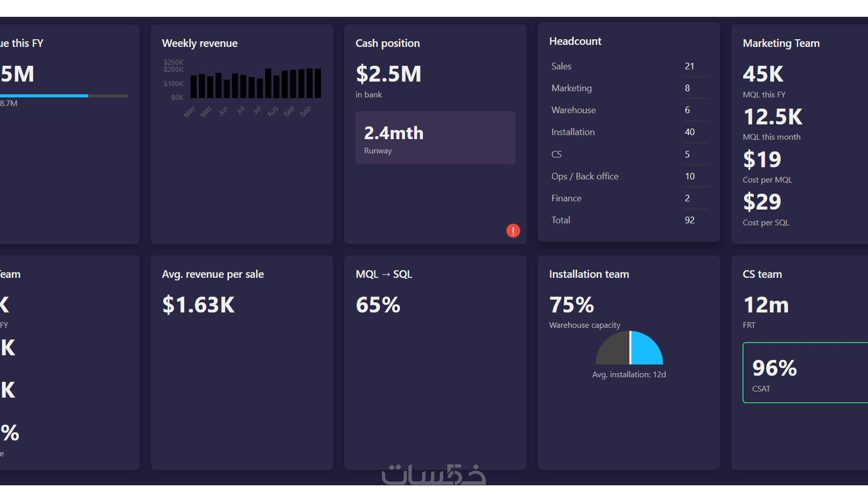868x495 pixels.
Task: Select the Sales headcount row
Action: point(629,66)
